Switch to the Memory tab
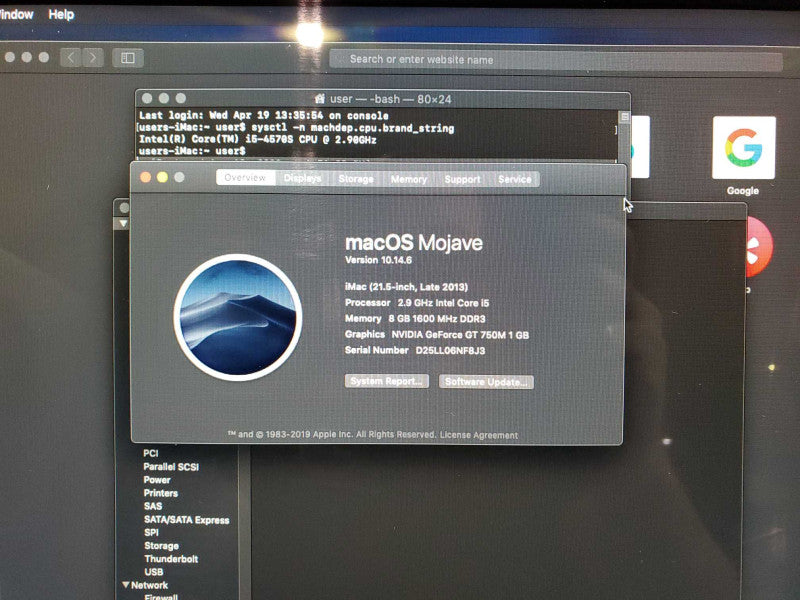 (x=409, y=179)
